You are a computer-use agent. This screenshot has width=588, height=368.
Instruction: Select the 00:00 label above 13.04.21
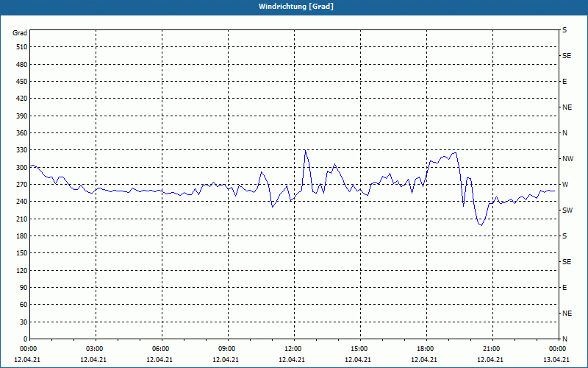[x=557, y=349]
